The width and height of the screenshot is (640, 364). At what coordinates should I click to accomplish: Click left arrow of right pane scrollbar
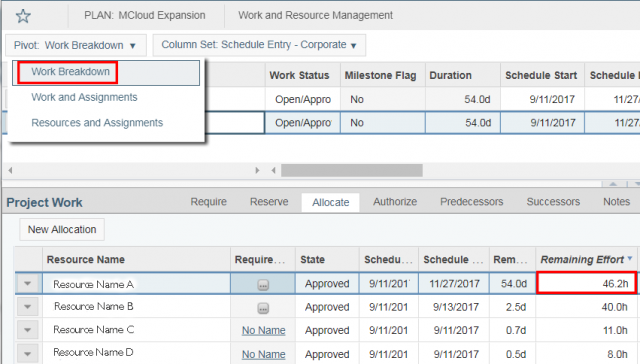tap(273, 170)
